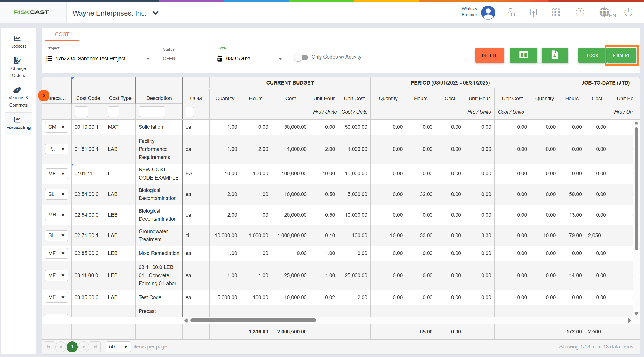The height and width of the screenshot is (357, 644).
Task: Go to Vendors & Contracts
Action: [18, 97]
